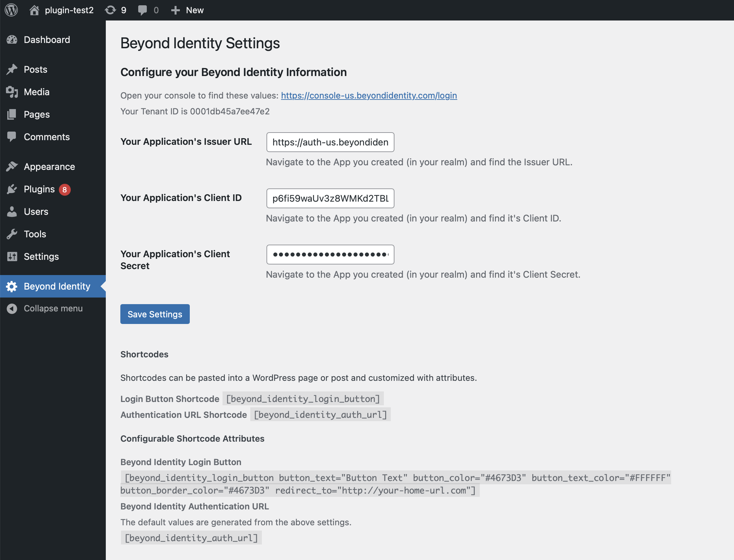Select the Client ID input field
This screenshot has height=560, width=734.
[330, 198]
